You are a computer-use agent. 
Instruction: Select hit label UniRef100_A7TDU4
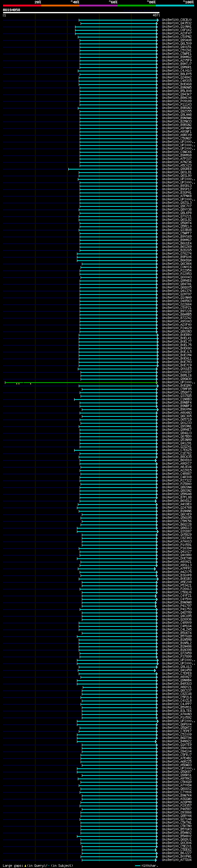(176, 860)
